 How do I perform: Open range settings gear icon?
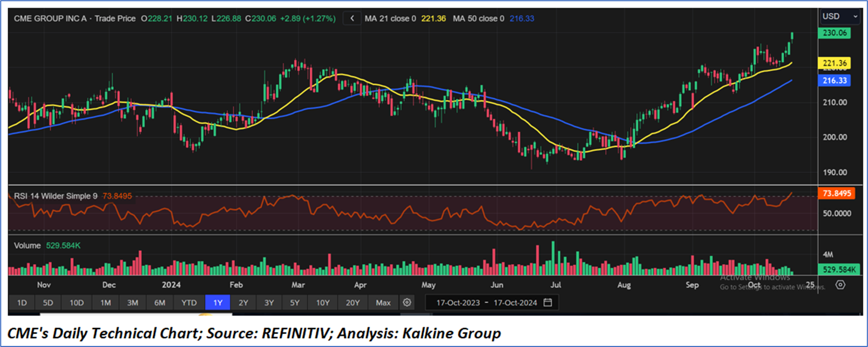point(408,303)
